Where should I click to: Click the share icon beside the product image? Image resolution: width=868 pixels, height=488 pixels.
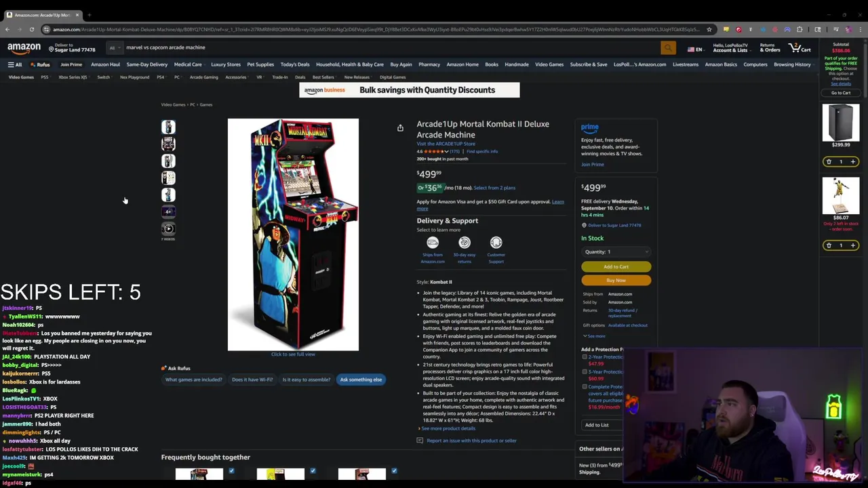(400, 127)
